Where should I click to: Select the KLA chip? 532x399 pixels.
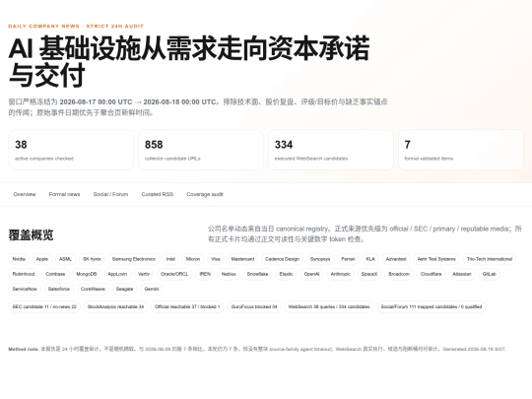tap(370, 259)
